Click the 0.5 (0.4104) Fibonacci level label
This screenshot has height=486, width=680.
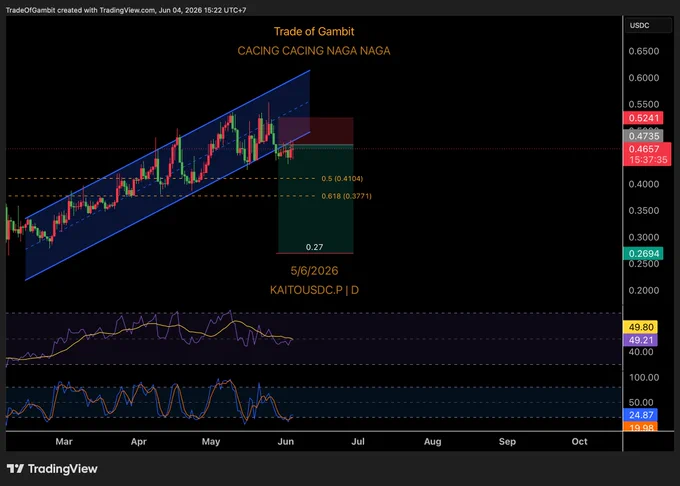pyautogui.click(x=342, y=179)
